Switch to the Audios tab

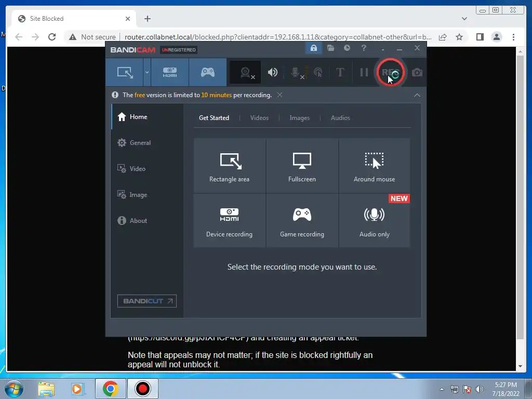click(340, 118)
